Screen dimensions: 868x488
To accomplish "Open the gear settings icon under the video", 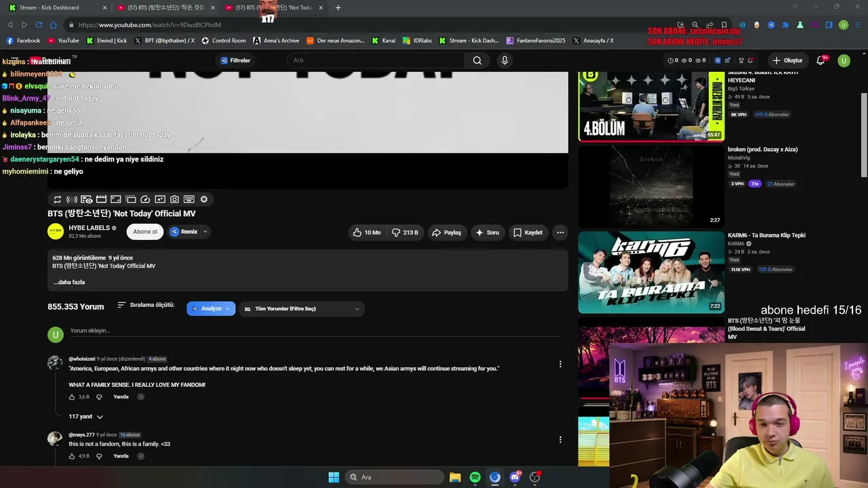I will [x=203, y=199].
